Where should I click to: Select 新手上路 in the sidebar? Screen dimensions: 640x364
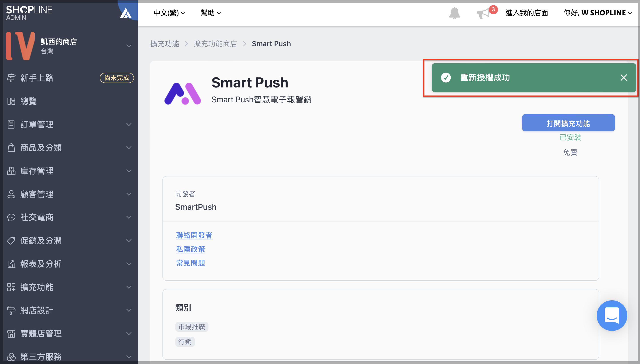pyautogui.click(x=37, y=78)
